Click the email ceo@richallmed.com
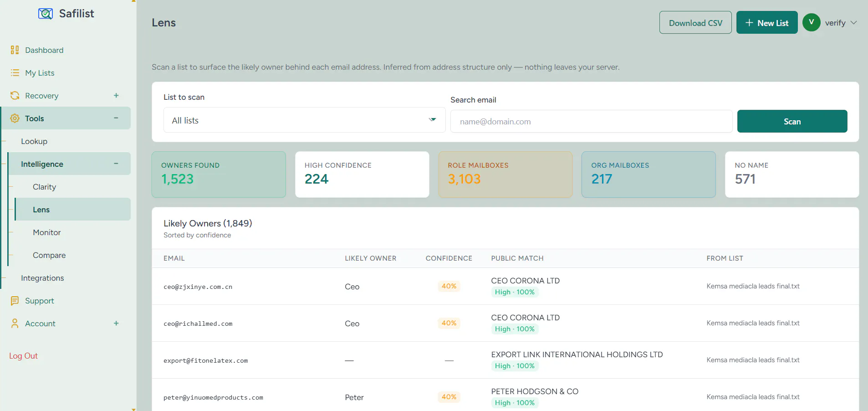The height and width of the screenshot is (411, 868). coord(198,324)
